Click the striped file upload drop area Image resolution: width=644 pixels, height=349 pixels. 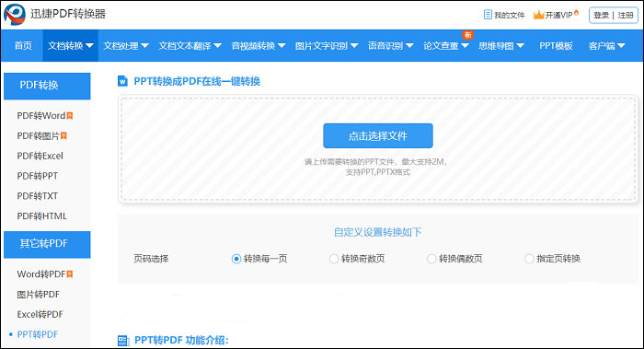point(378,149)
